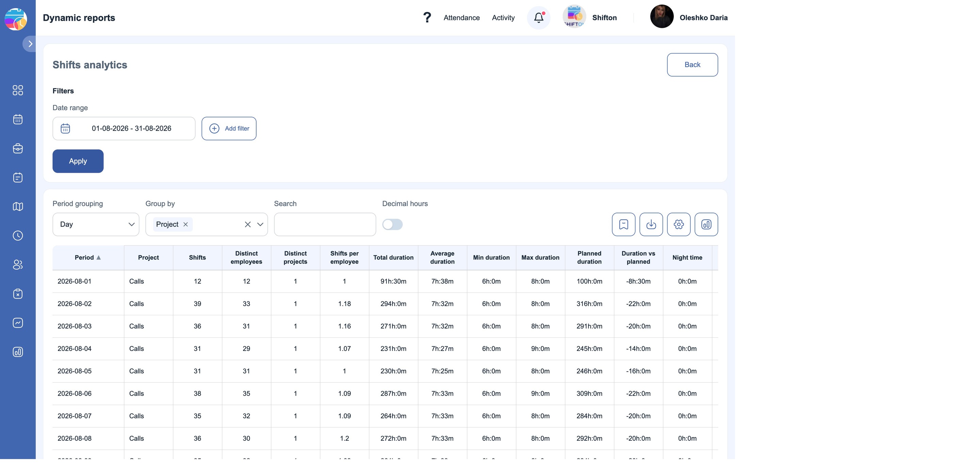980x469 pixels.
Task: Toggle the Decimal hours switch
Action: 392,224
